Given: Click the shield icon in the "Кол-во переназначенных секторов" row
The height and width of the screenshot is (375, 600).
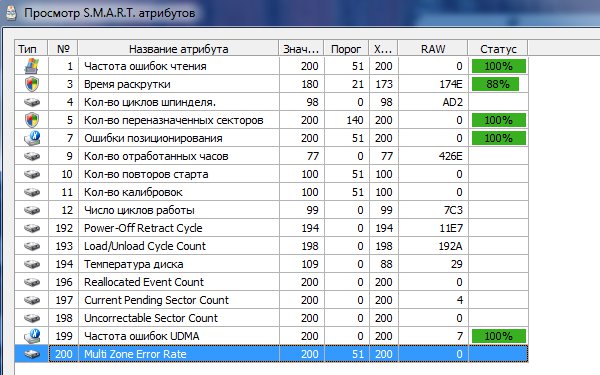Looking at the screenshot, I should pos(32,120).
